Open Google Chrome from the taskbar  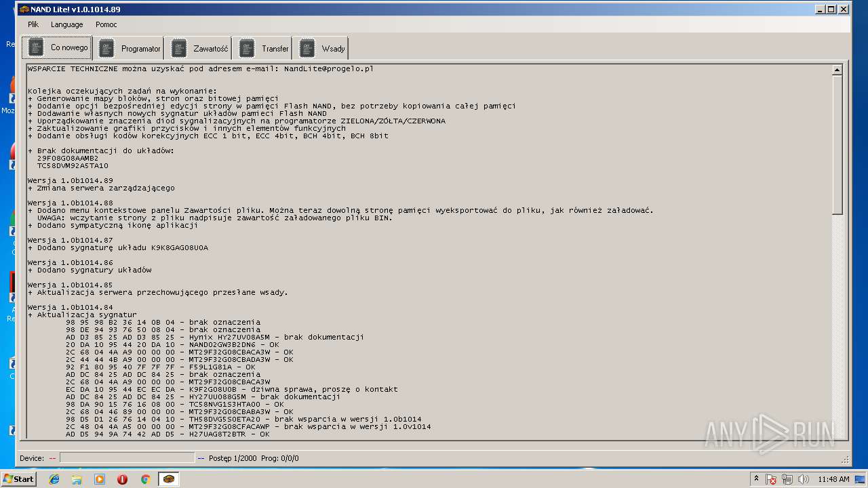[x=145, y=479]
